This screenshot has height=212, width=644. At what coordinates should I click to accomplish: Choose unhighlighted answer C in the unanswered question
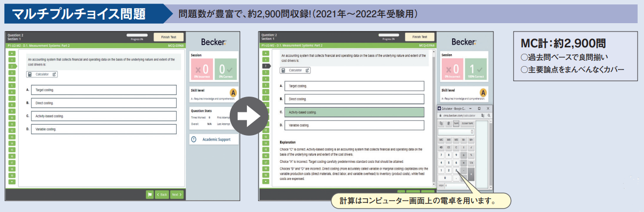tap(103, 116)
